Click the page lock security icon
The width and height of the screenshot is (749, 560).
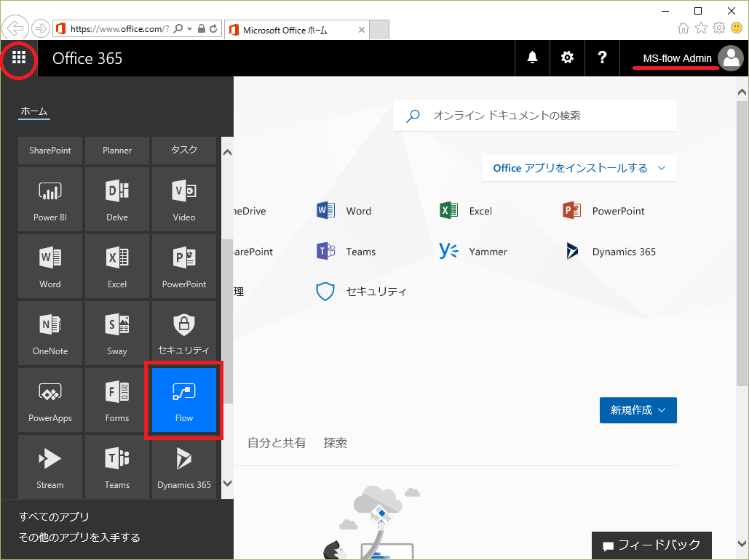coord(202,28)
